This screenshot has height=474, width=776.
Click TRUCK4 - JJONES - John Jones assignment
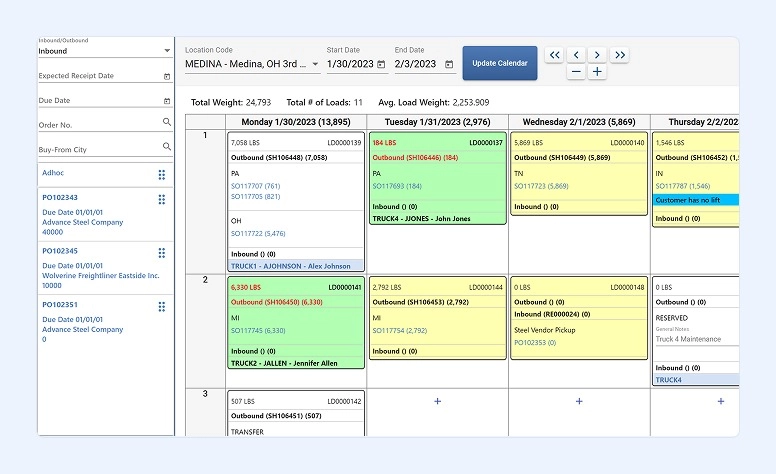click(422, 218)
